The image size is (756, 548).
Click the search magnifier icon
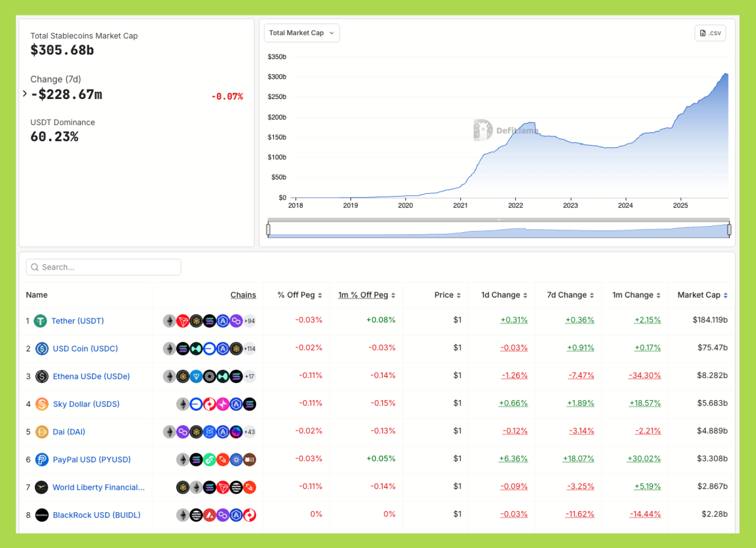pyautogui.click(x=35, y=267)
